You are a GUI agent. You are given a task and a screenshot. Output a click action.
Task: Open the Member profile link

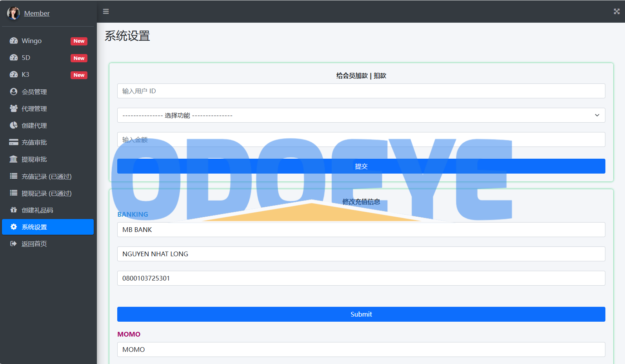point(37,13)
